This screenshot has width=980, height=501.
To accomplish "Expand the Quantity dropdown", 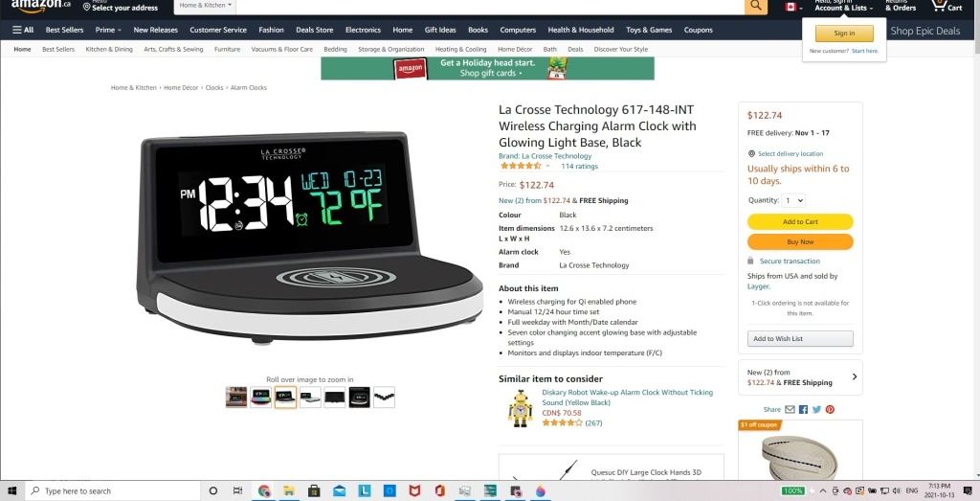I will point(793,201).
